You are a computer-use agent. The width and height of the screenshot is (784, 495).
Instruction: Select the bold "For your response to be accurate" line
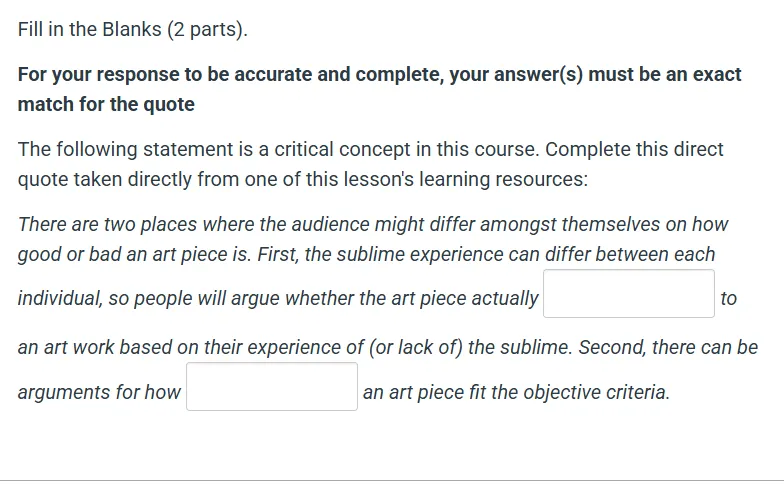380,74
